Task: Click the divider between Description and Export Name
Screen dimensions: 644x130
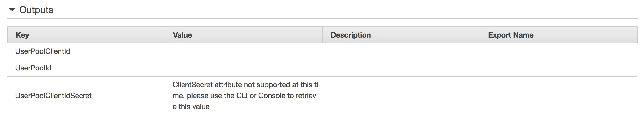Action: click(x=480, y=35)
